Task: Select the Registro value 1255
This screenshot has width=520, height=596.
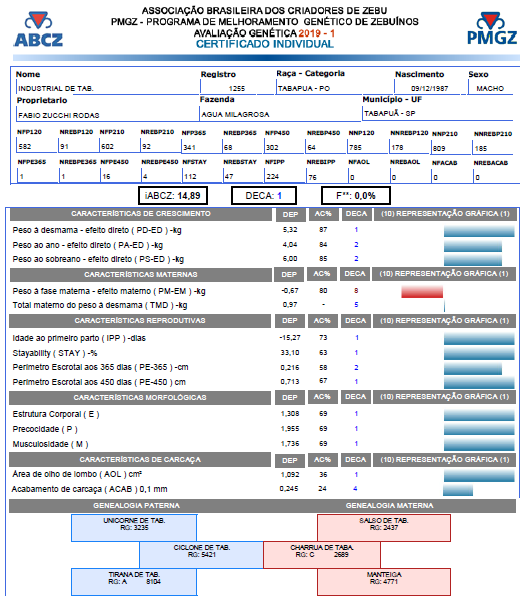Action: [x=237, y=89]
